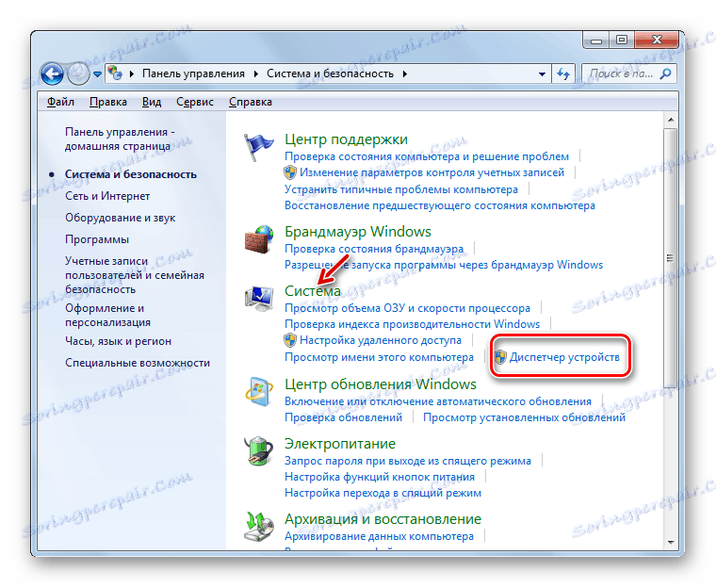Click the Поиск в панели search field
The image size is (716, 588).
coord(628,73)
